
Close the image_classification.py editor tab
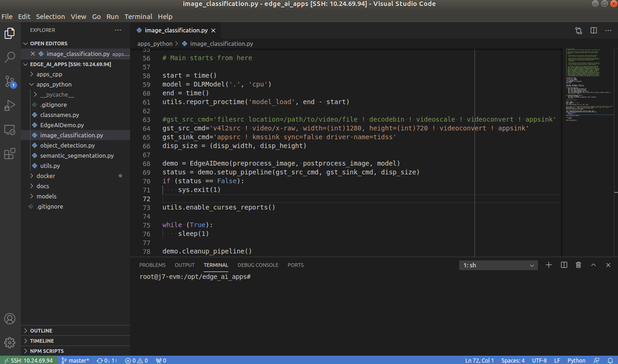click(213, 31)
